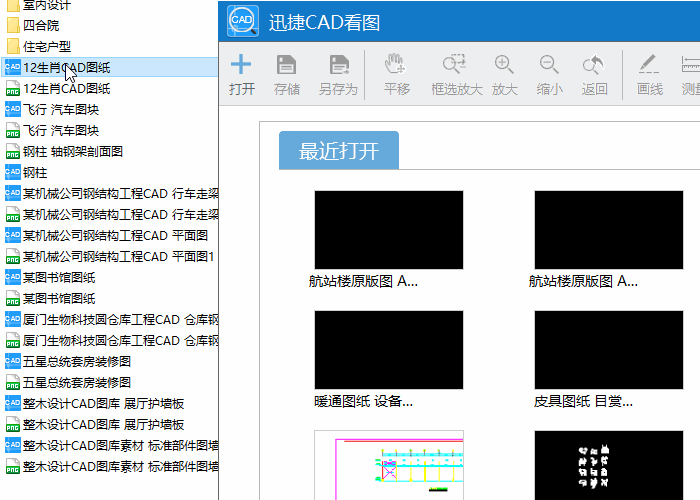Select the 平移 pan hand tool
Image resolution: width=700 pixels, height=500 pixels.
(x=396, y=63)
